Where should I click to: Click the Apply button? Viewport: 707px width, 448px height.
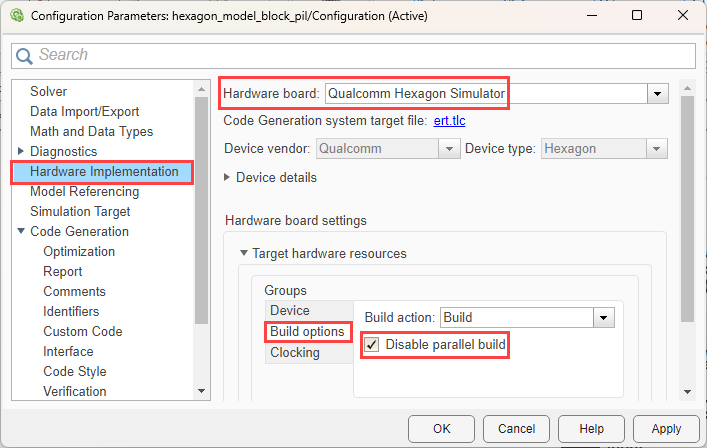(666, 429)
